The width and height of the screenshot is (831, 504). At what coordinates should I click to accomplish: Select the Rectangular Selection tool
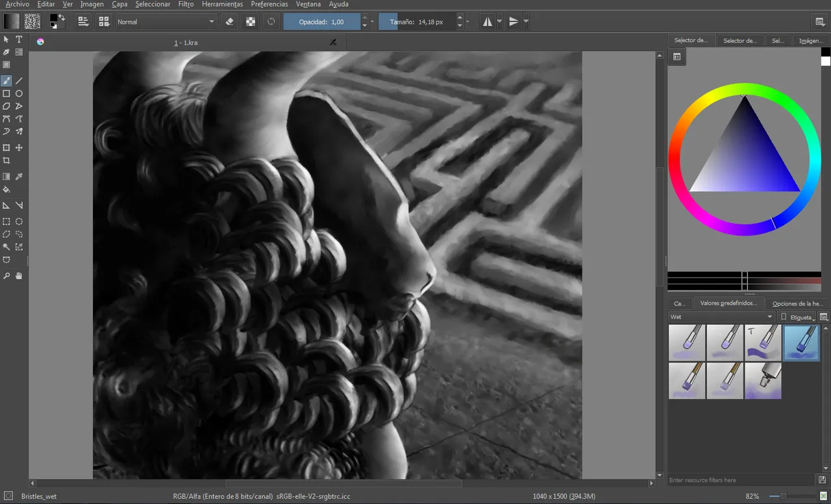(x=6, y=221)
